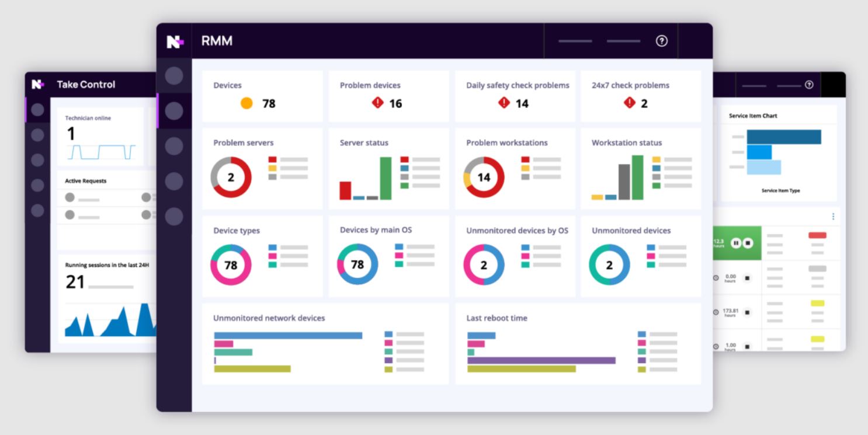
Task: Open the bottom RMM sidebar circle
Action: 174,217
